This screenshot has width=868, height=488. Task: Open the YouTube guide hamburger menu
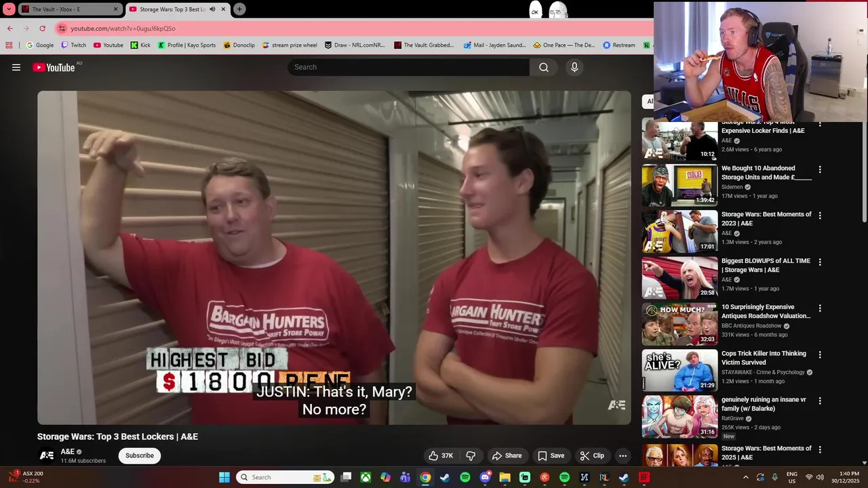[x=16, y=67]
